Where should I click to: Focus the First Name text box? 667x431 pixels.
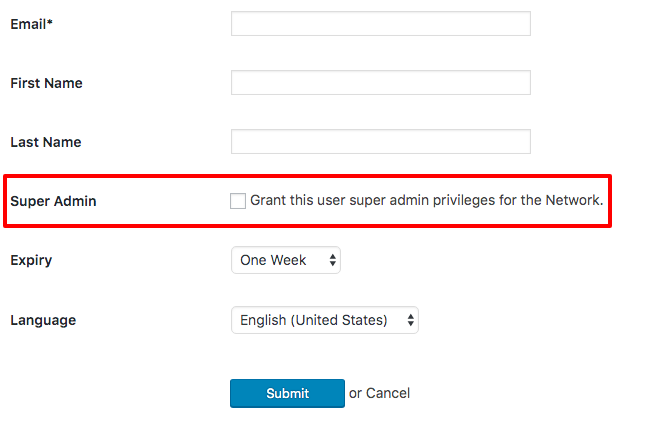[380, 83]
